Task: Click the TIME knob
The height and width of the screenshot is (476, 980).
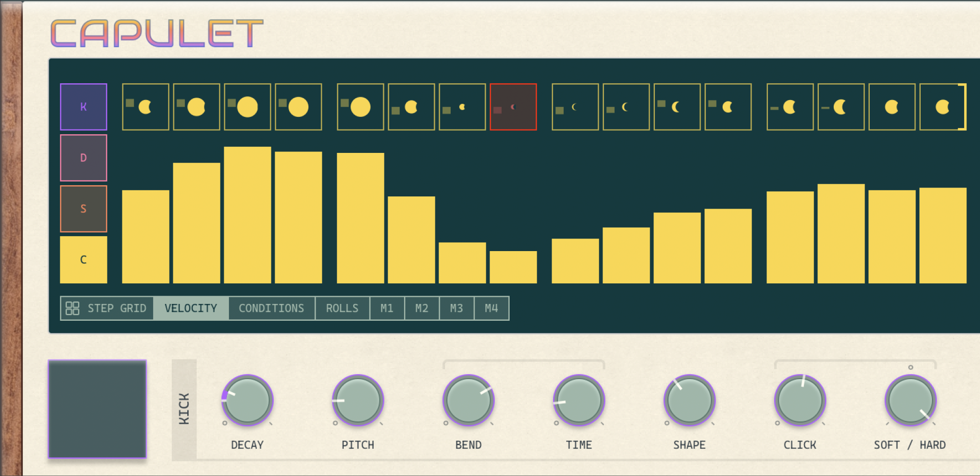Action: coord(579,400)
